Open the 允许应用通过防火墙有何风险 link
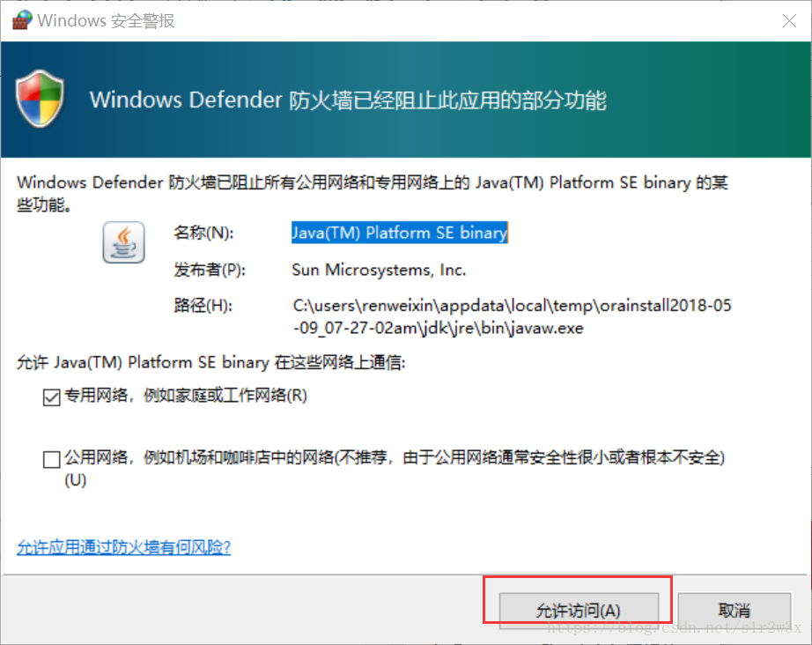This screenshot has height=645, width=812. point(124,547)
